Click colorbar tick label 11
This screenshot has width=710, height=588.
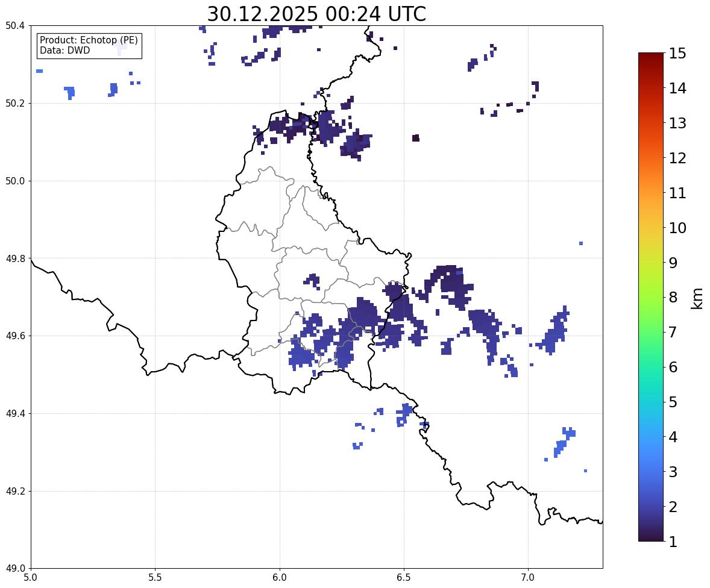click(677, 193)
